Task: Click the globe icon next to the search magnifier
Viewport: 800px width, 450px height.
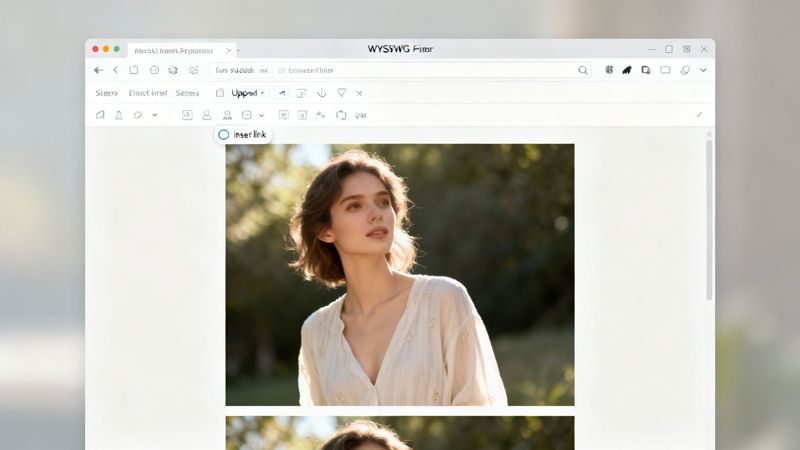Action: (x=609, y=70)
